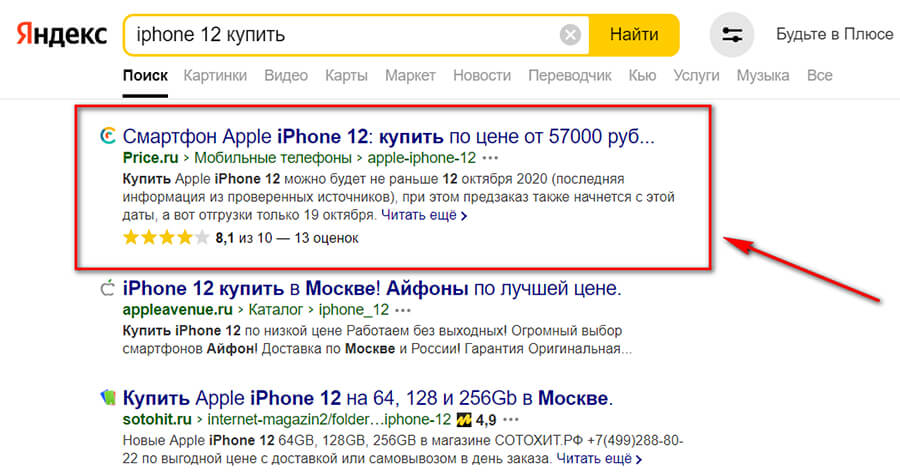
Task: Click the Price.ru favicon icon
Action: click(107, 136)
